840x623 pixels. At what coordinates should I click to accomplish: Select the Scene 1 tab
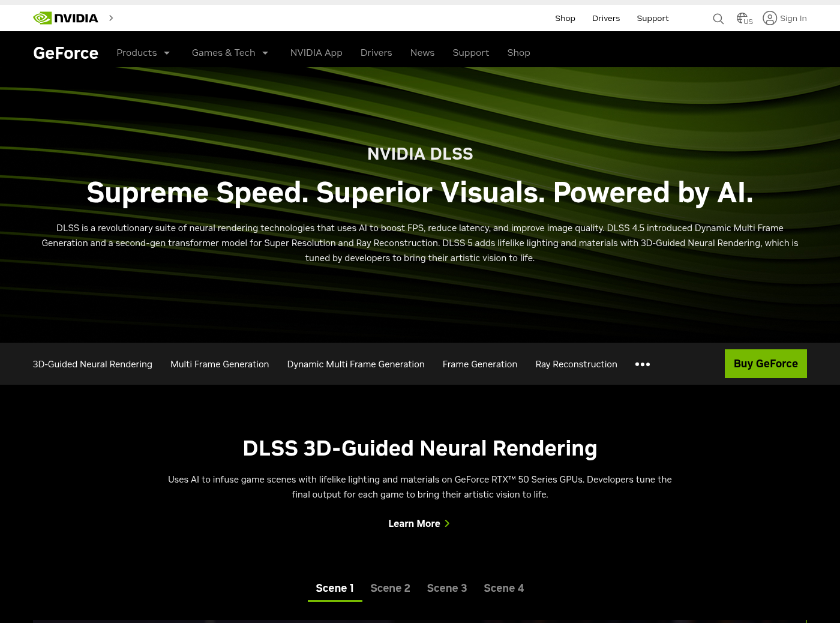[335, 588]
